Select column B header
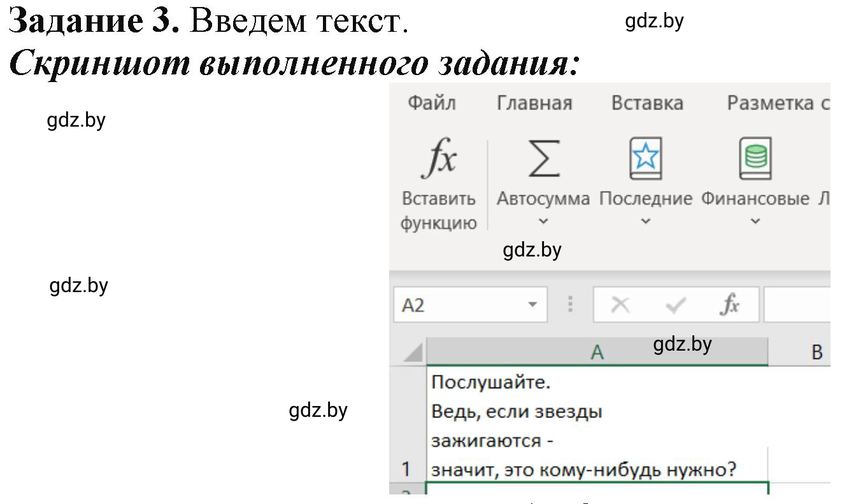The height and width of the screenshot is (504, 842). point(800,352)
